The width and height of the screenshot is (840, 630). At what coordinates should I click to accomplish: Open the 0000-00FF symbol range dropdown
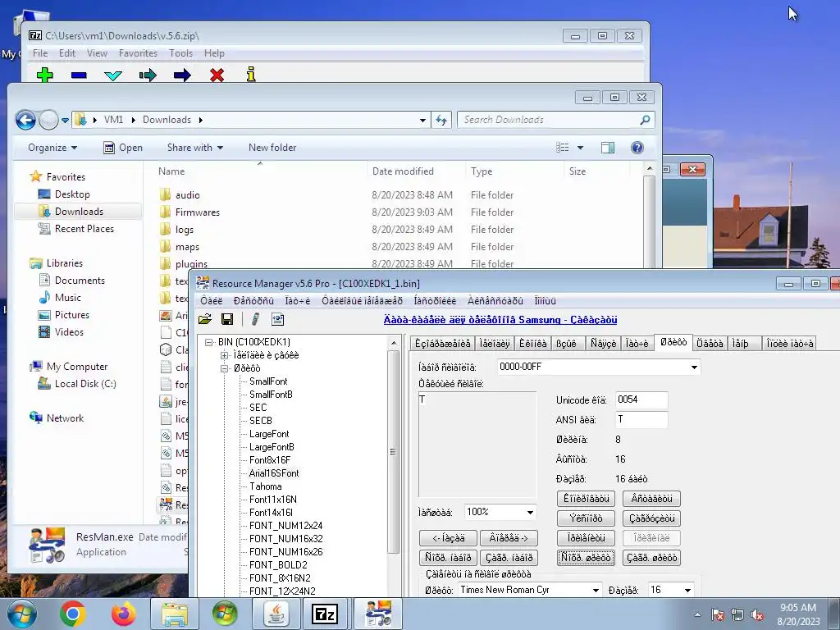coord(694,367)
